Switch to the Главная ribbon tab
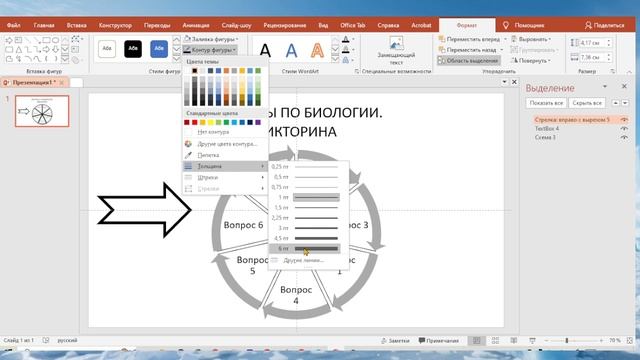The image size is (640, 360). pyautogui.click(x=44, y=25)
